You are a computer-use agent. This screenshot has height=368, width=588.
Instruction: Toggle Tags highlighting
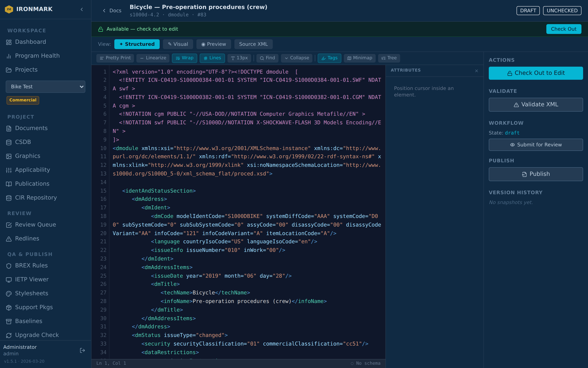pyautogui.click(x=329, y=58)
